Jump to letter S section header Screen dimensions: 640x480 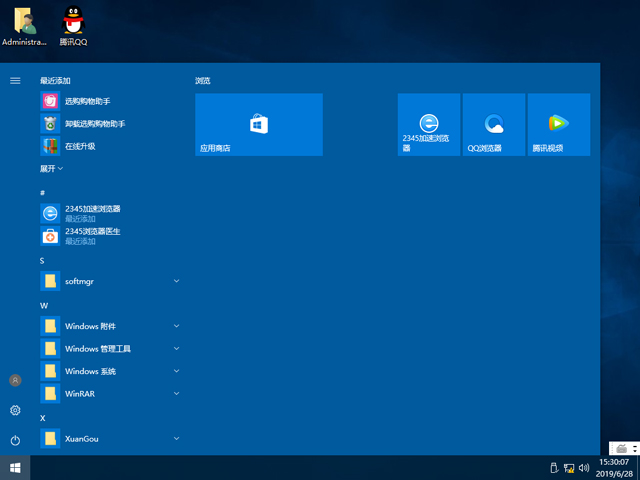(x=43, y=260)
